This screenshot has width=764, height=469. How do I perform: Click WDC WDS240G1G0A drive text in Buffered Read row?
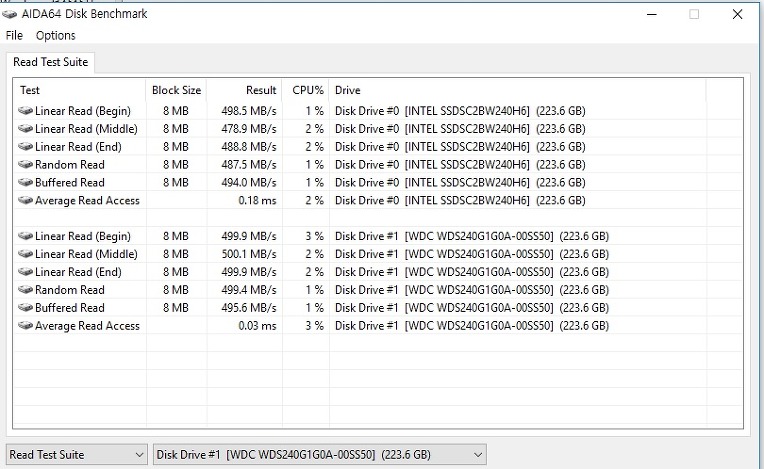[x=472, y=308]
